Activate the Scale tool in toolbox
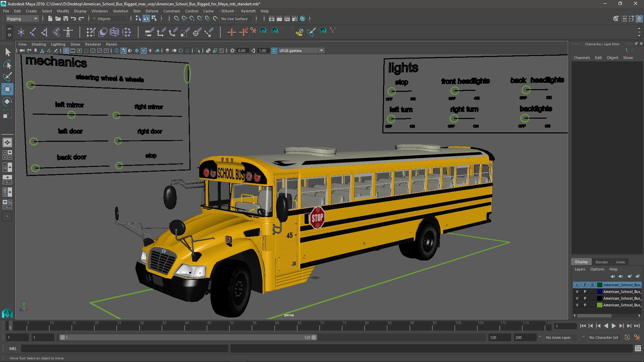 (x=7, y=114)
